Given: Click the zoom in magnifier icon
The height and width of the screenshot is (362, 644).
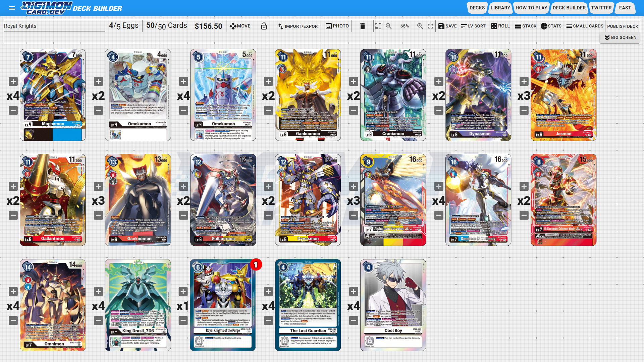Looking at the screenshot, I should (420, 26).
